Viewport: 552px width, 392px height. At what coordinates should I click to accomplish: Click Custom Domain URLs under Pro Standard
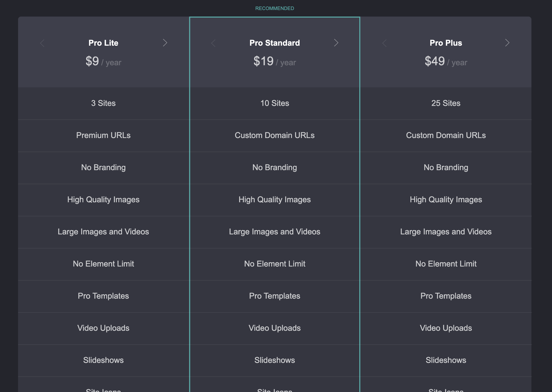coord(274,135)
